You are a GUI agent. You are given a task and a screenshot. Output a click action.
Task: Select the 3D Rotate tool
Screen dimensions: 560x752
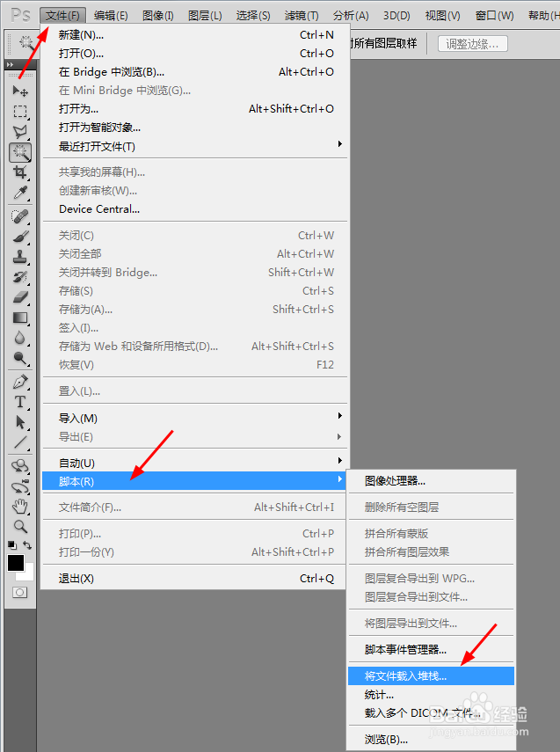point(20,466)
